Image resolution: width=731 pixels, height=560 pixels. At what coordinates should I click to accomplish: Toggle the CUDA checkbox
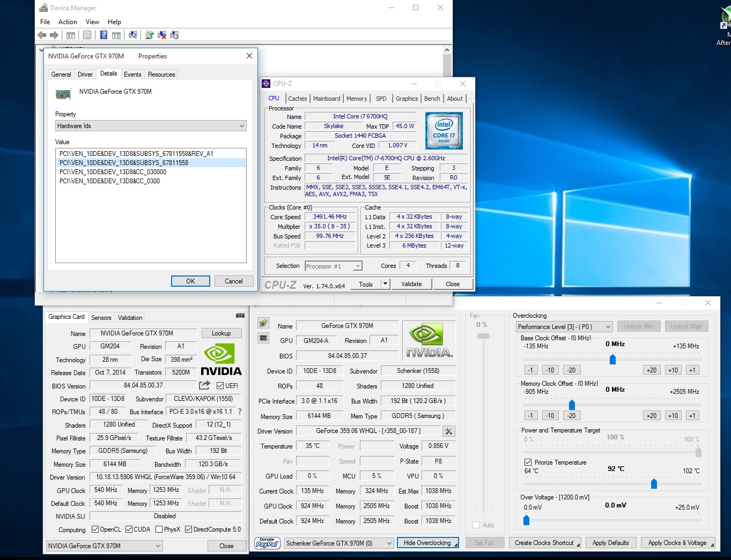pos(129,529)
